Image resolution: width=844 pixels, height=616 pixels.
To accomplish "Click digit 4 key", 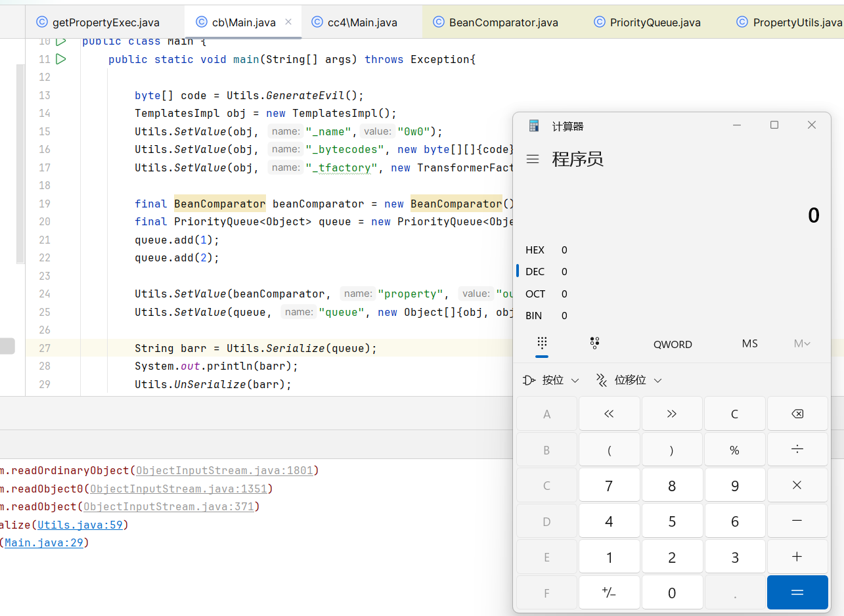I will (609, 521).
